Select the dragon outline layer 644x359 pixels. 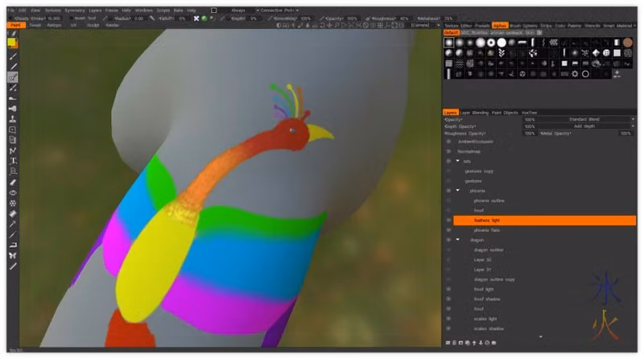point(489,250)
